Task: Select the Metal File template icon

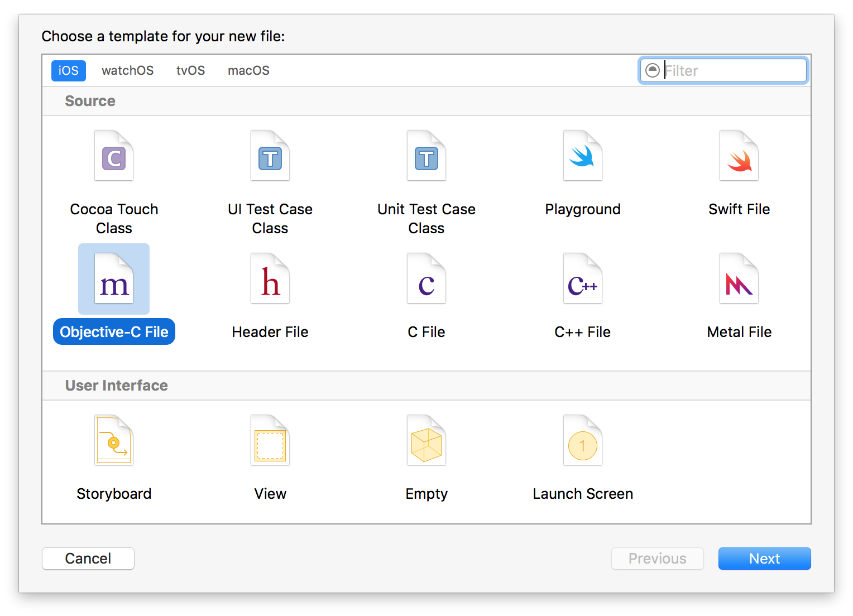Action: pos(739,278)
